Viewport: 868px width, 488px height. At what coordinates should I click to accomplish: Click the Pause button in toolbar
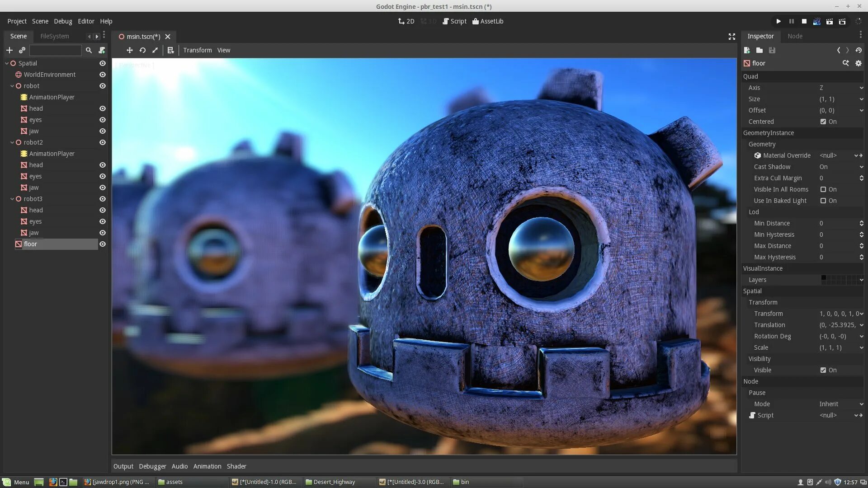click(791, 21)
